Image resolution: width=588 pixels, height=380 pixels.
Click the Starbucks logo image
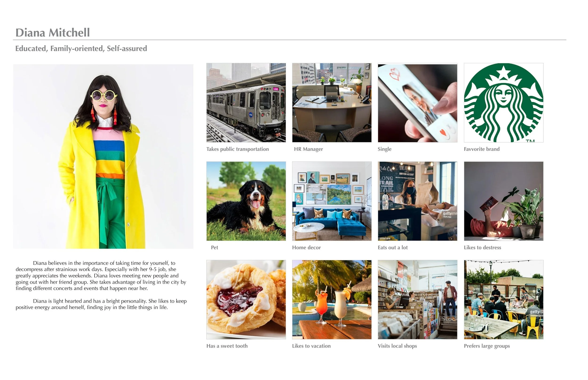tap(504, 103)
